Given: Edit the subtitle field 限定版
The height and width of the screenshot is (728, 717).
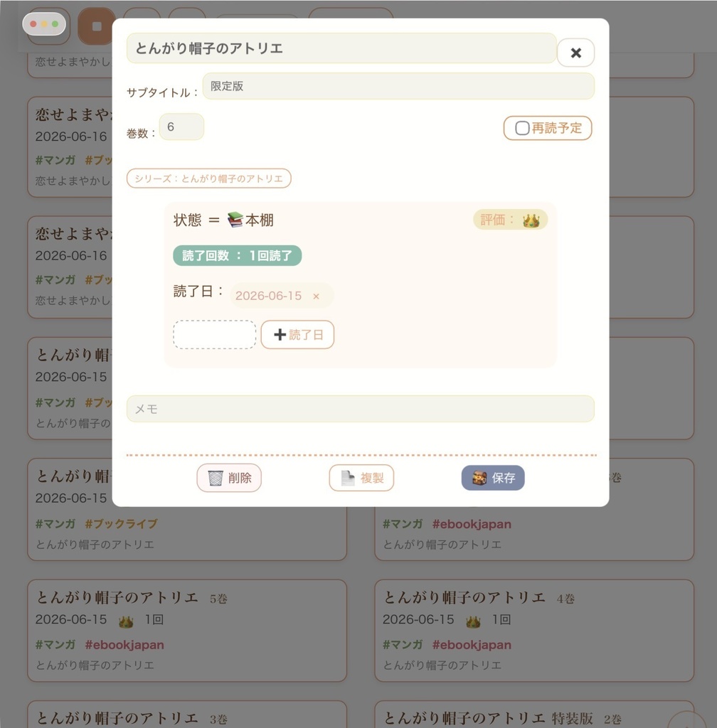Looking at the screenshot, I should (x=398, y=86).
